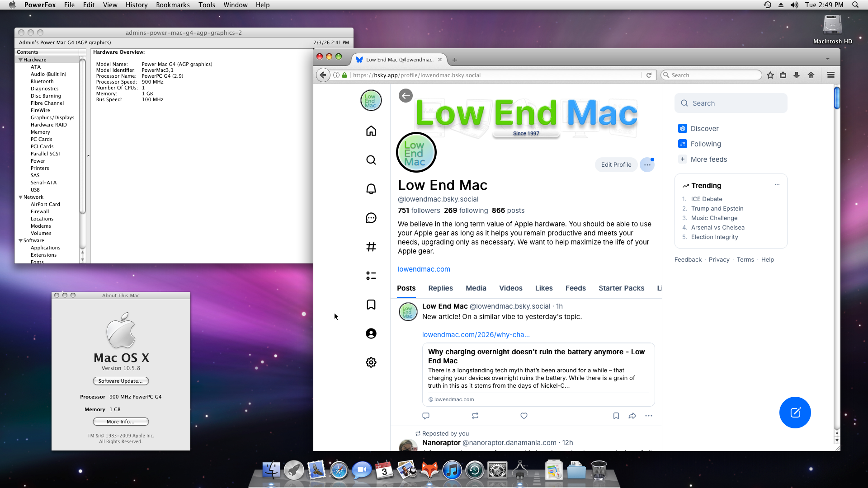Viewport: 868px width, 488px height.
Task: Open Bluesky notifications bell icon
Action: [x=371, y=189]
